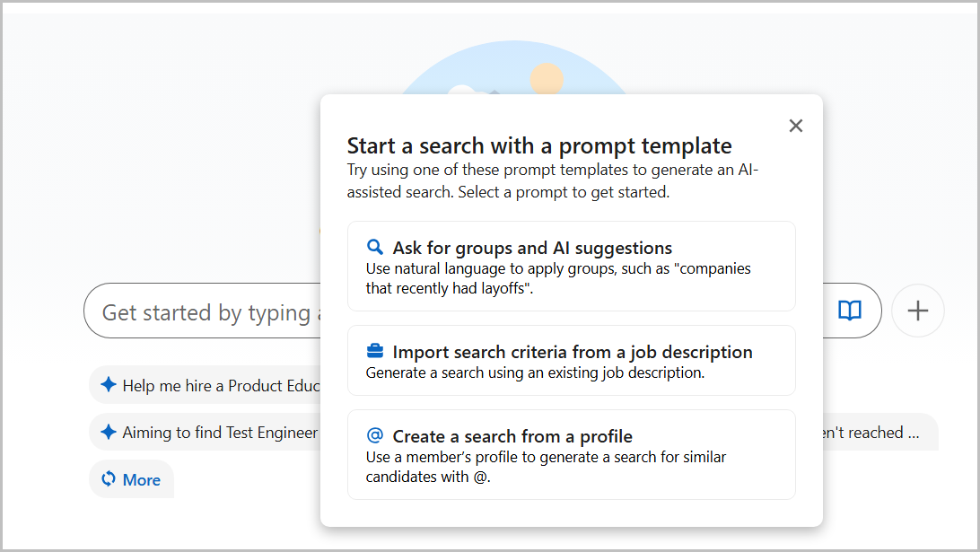
Task: Select Import search criteria from a job description
Action: coord(572,360)
